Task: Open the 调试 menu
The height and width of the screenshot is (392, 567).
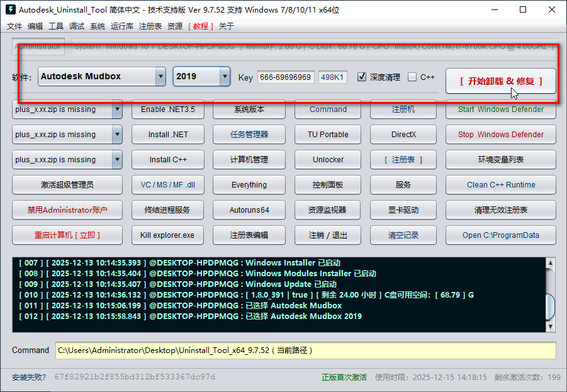Action: [77, 26]
